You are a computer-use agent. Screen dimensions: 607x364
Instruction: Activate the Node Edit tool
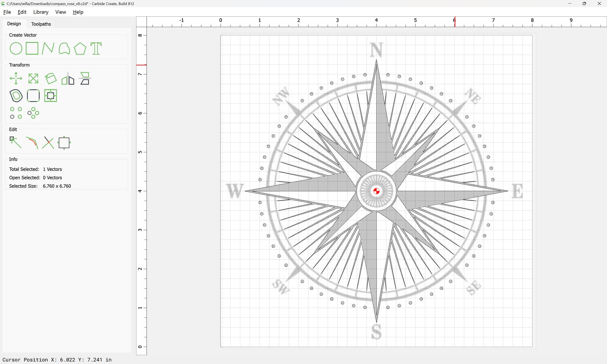[15, 143]
